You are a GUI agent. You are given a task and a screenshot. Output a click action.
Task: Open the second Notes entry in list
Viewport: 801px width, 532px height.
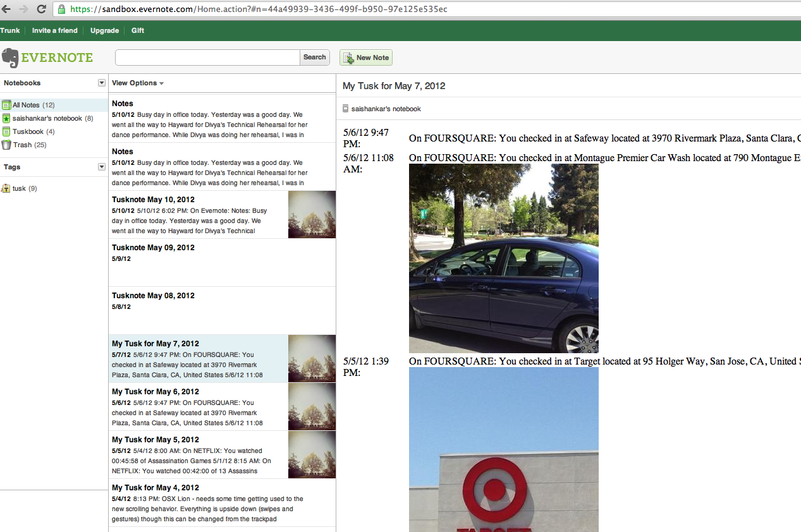[222, 167]
